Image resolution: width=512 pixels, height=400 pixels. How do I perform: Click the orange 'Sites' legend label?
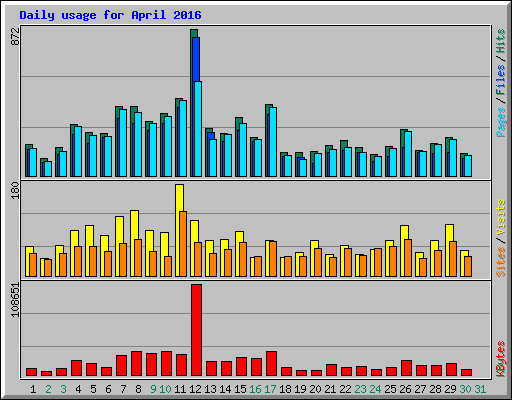point(501,262)
